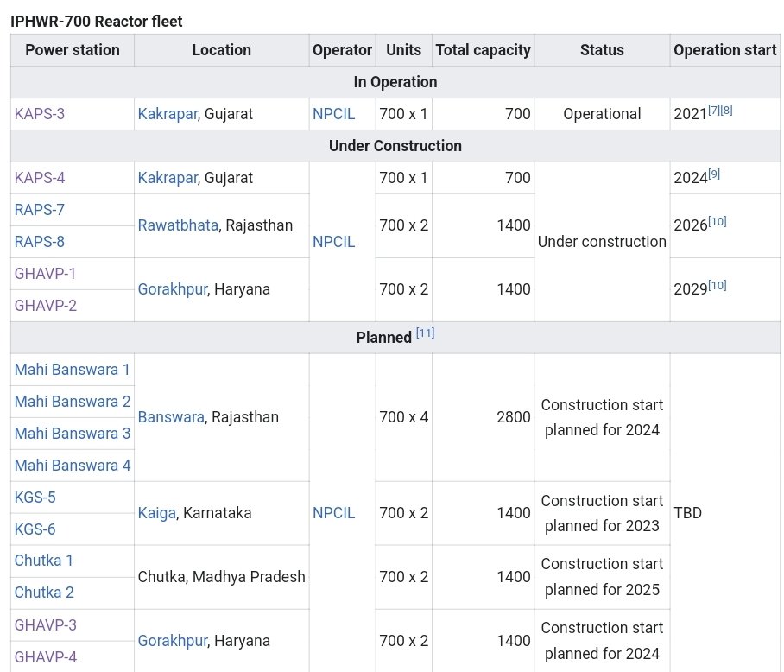Click the KGS-5 link
Viewport: 784px width, 672px height.
[x=35, y=498]
